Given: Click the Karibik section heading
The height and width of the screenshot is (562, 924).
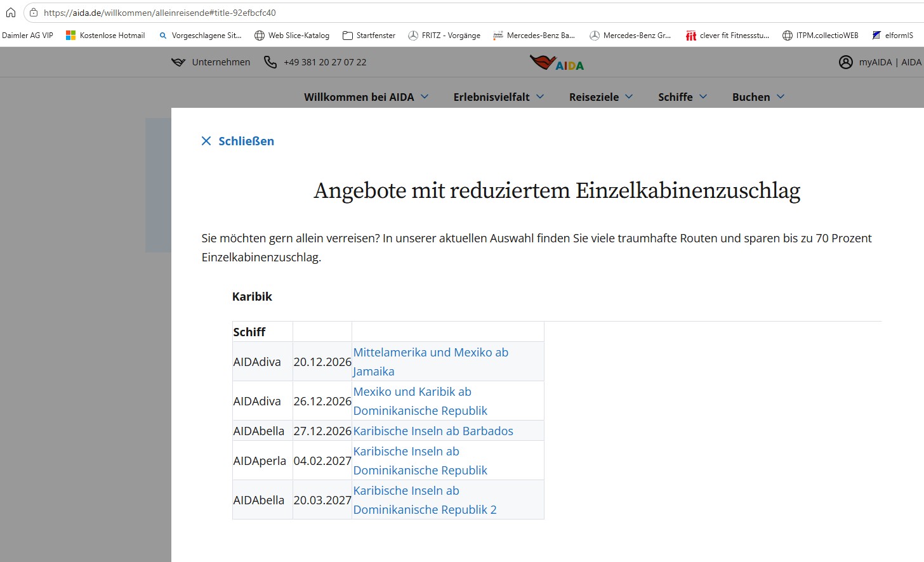Looking at the screenshot, I should (252, 296).
